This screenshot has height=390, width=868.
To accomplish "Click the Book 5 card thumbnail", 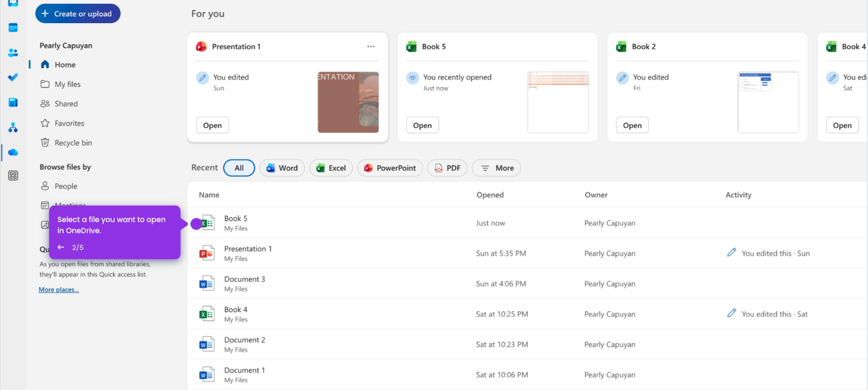I will tap(558, 102).
